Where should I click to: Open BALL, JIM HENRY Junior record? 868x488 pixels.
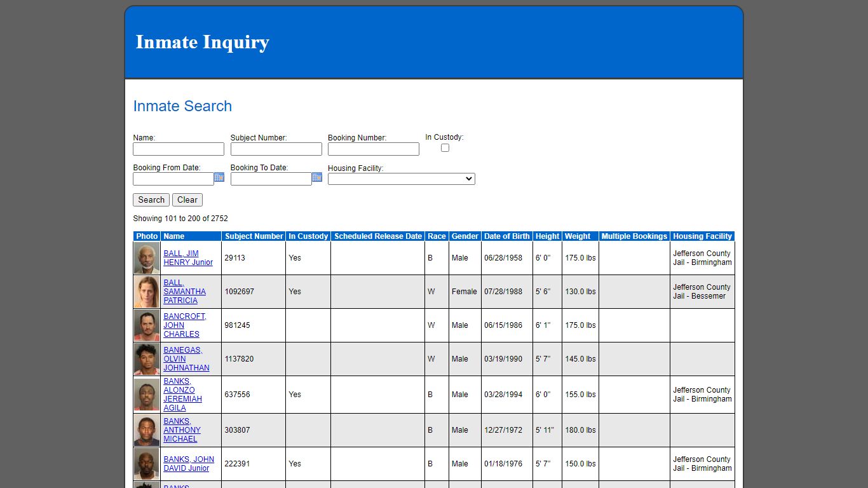pyautogui.click(x=188, y=258)
